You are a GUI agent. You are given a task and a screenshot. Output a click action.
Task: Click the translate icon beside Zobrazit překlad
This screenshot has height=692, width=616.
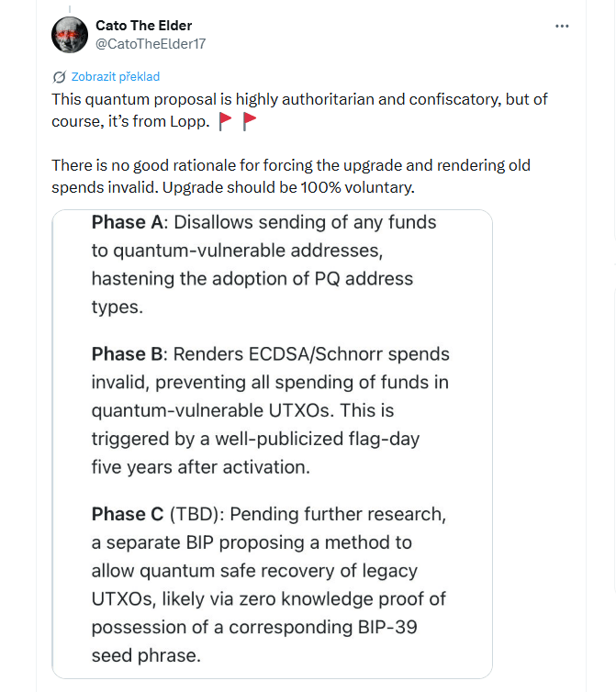click(x=60, y=77)
